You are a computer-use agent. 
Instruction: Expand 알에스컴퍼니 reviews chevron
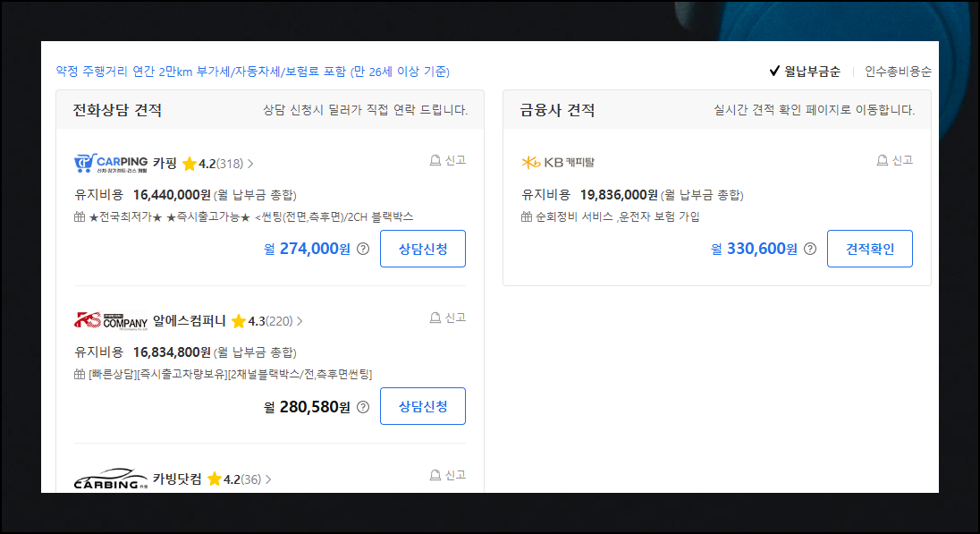300,321
